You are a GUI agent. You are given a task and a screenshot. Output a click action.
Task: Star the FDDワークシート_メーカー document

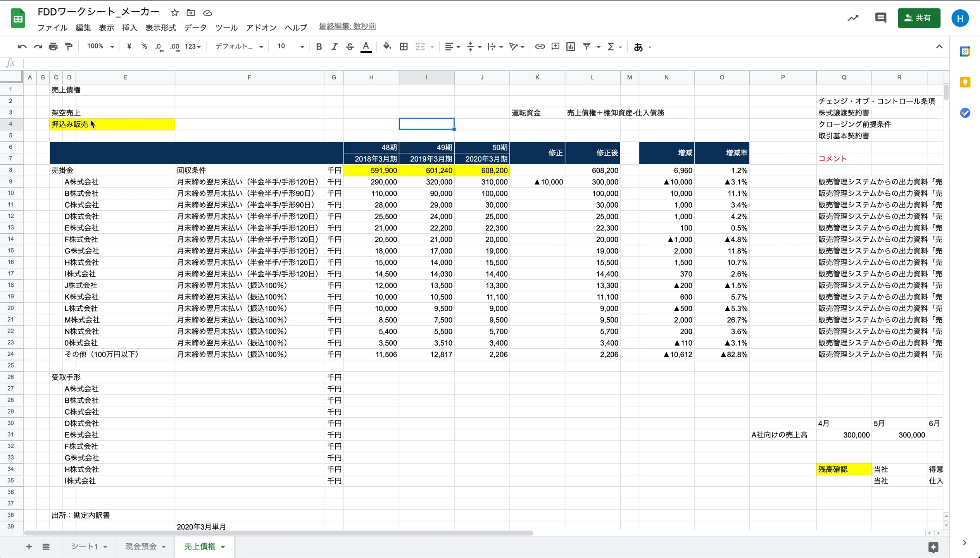coord(174,13)
